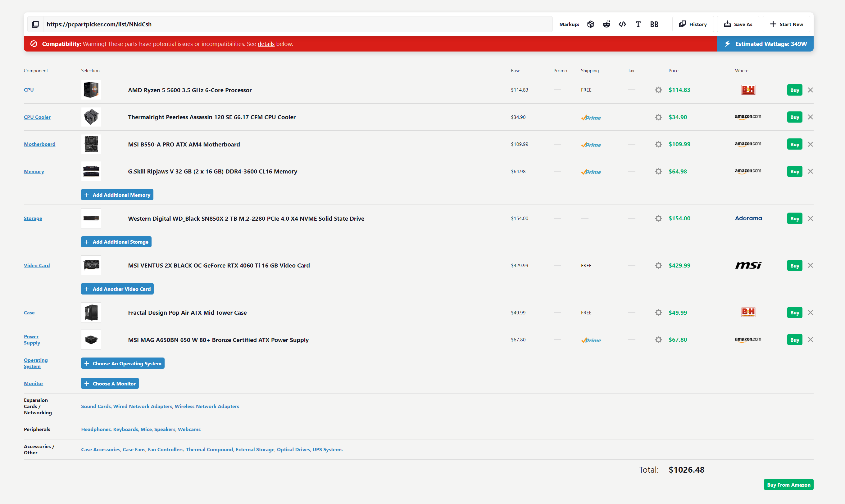The width and height of the screenshot is (845, 504).
Task: Click the Estimated Wattage 349W indicator
Action: point(765,44)
